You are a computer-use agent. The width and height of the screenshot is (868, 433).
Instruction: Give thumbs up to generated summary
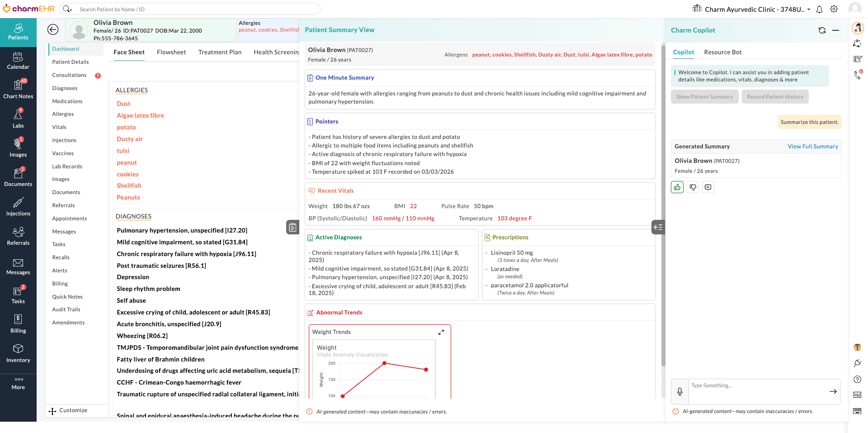coord(677,187)
